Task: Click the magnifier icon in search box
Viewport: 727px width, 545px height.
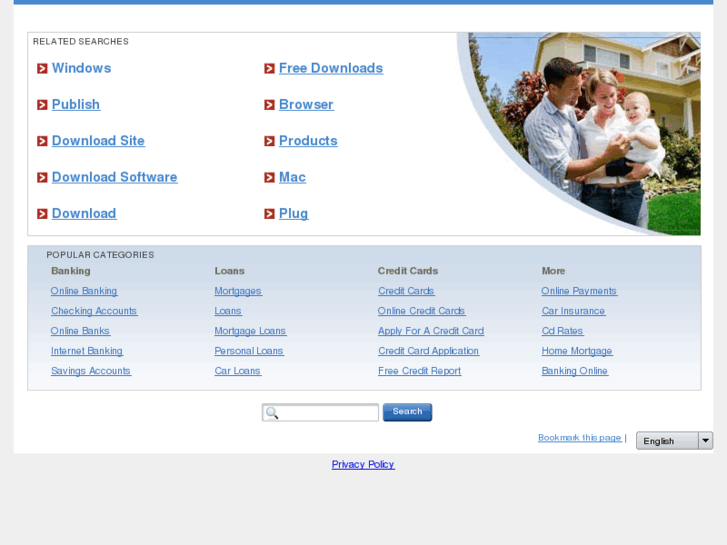Action: click(x=272, y=413)
